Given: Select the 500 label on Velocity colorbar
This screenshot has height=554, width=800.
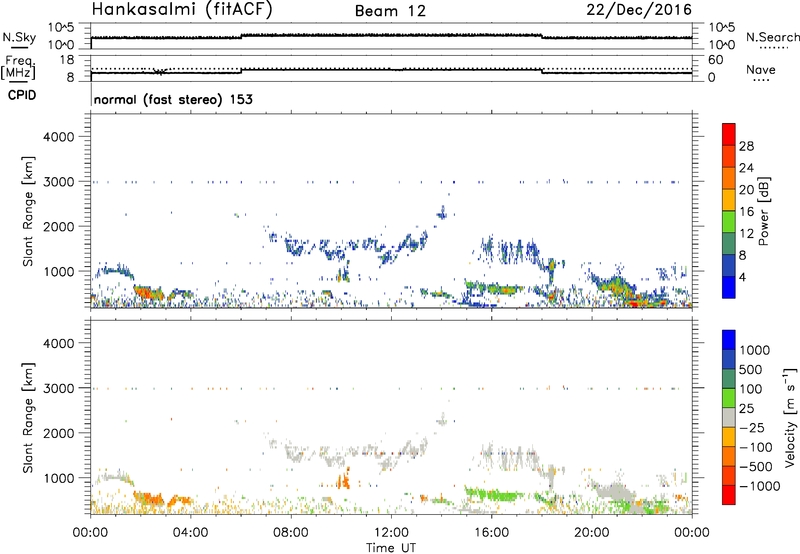Looking at the screenshot, I should pyautogui.click(x=751, y=369).
